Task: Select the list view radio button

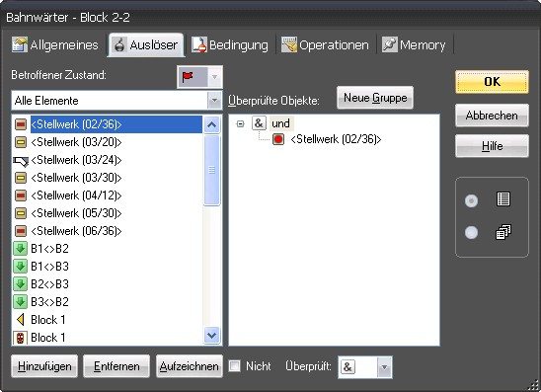Action: pyautogui.click(x=471, y=200)
